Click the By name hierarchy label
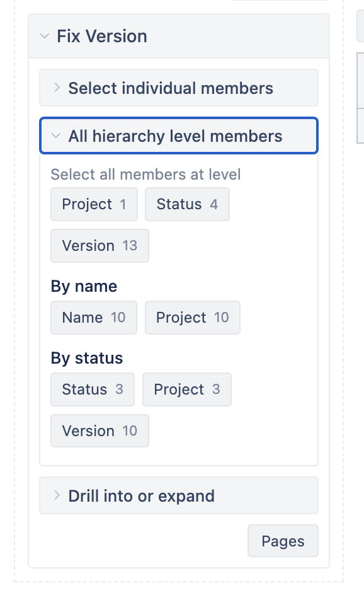Viewport: 364px width, 600px height. 84,286
